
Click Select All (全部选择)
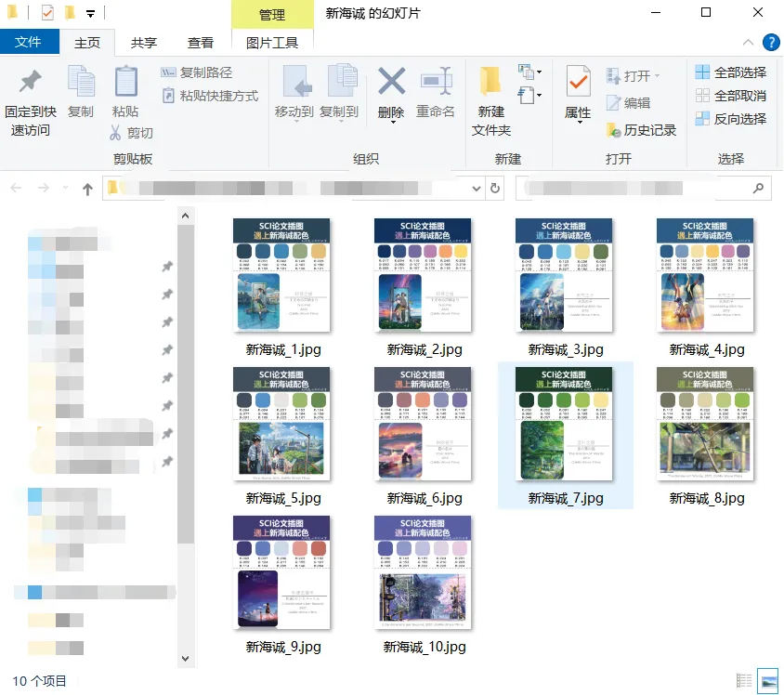(x=730, y=72)
